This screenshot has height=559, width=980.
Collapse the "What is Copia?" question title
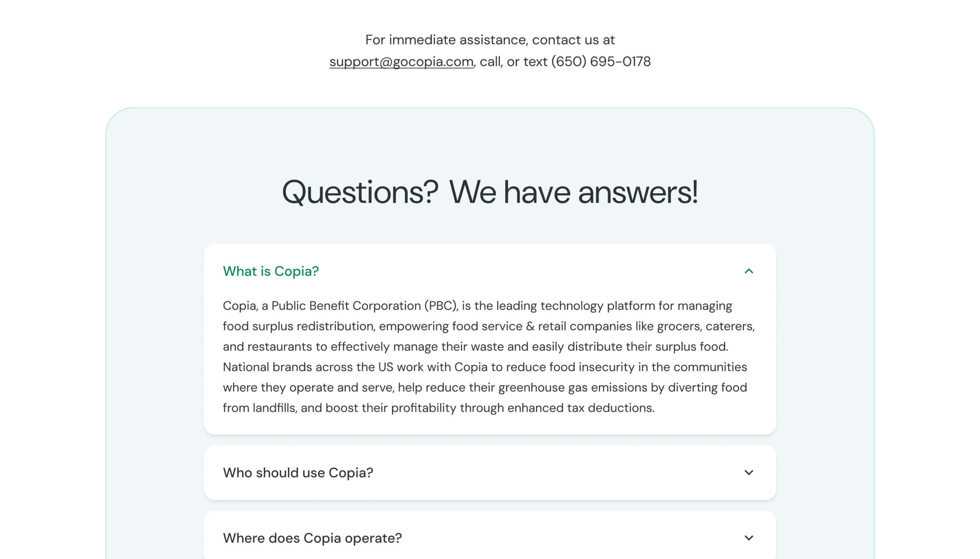[271, 271]
